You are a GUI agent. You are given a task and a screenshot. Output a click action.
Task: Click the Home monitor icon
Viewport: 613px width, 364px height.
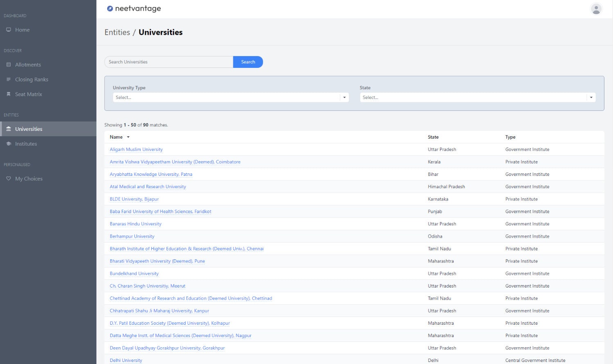[9, 30]
